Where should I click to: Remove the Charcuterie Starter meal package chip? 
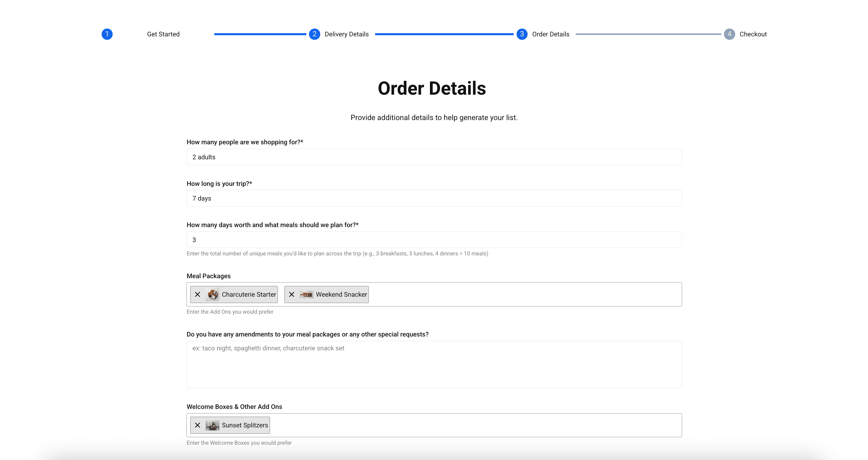(198, 294)
